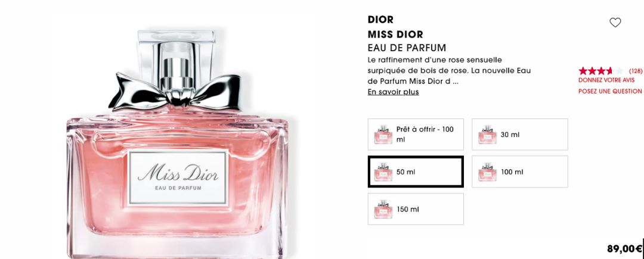Click the 100 ml bottle thumbnail icon
644x259 pixels.
[488, 171]
